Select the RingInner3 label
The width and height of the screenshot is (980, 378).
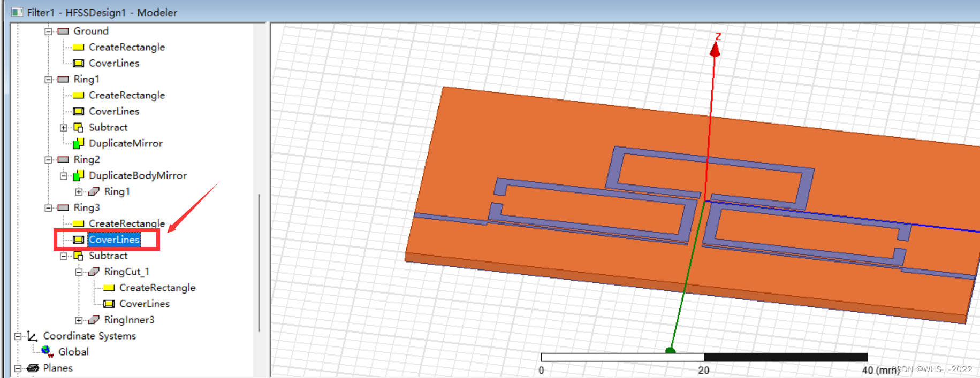click(130, 320)
